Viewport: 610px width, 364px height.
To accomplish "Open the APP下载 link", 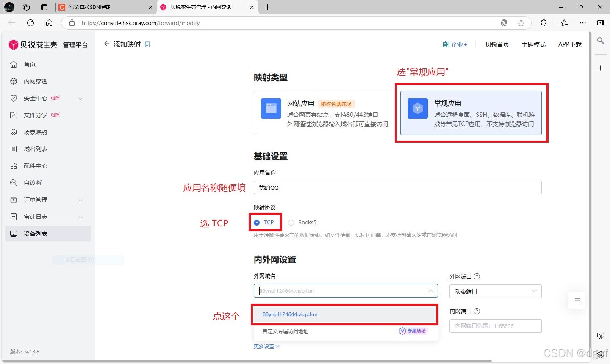I will click(x=569, y=44).
